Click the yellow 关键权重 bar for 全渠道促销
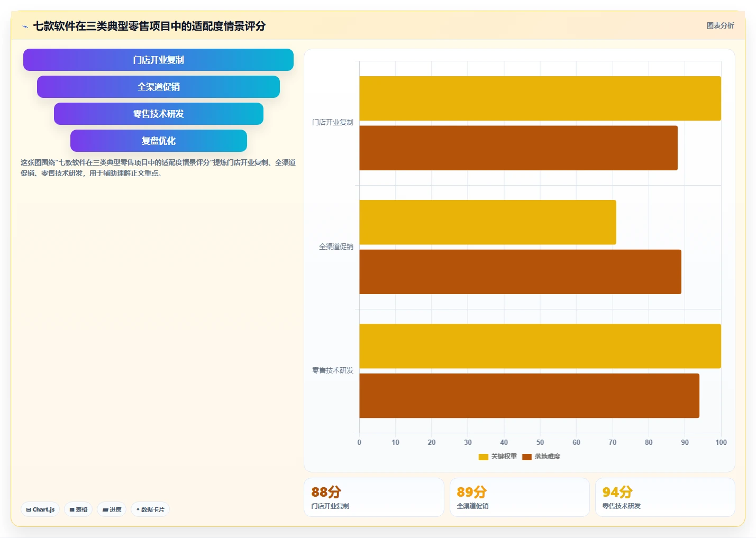 [x=488, y=222]
